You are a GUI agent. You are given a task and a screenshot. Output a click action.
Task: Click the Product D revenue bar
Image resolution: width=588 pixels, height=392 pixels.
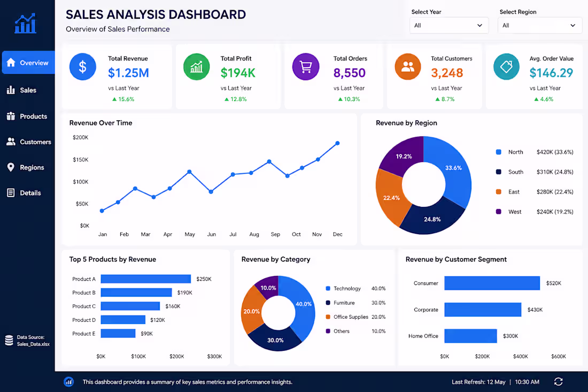coord(123,320)
